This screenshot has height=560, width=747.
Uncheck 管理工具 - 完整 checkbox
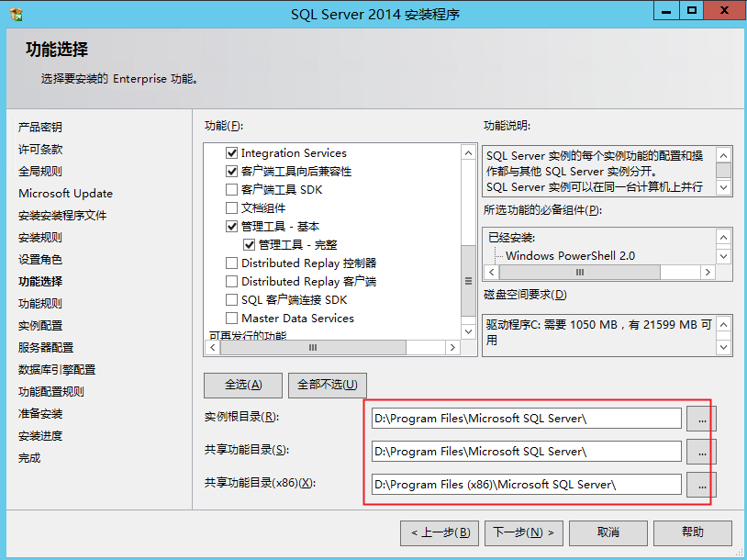(x=249, y=245)
